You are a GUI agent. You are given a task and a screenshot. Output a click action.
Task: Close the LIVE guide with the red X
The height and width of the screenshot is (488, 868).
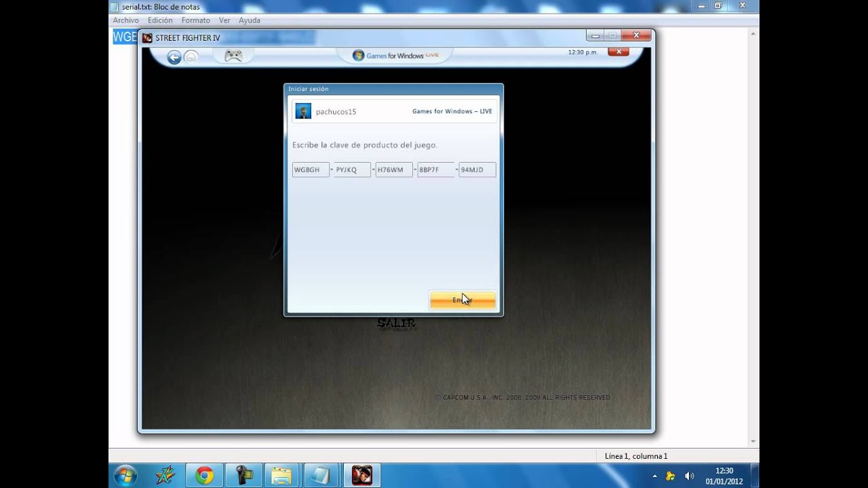pyautogui.click(x=618, y=52)
